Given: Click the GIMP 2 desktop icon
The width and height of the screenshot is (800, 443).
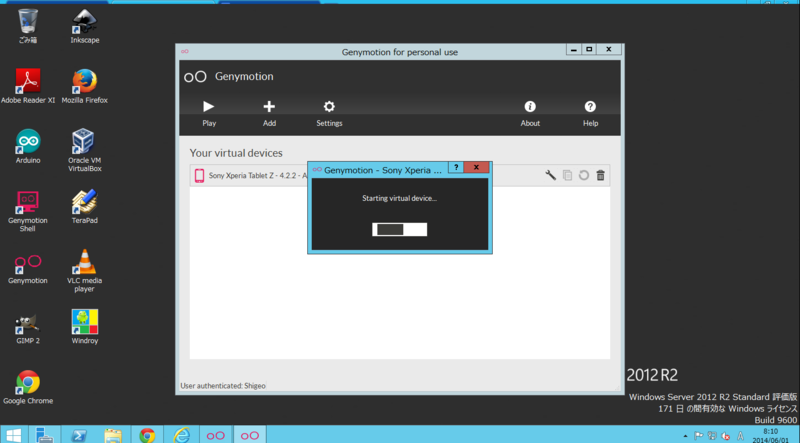Looking at the screenshot, I should click(x=28, y=327).
